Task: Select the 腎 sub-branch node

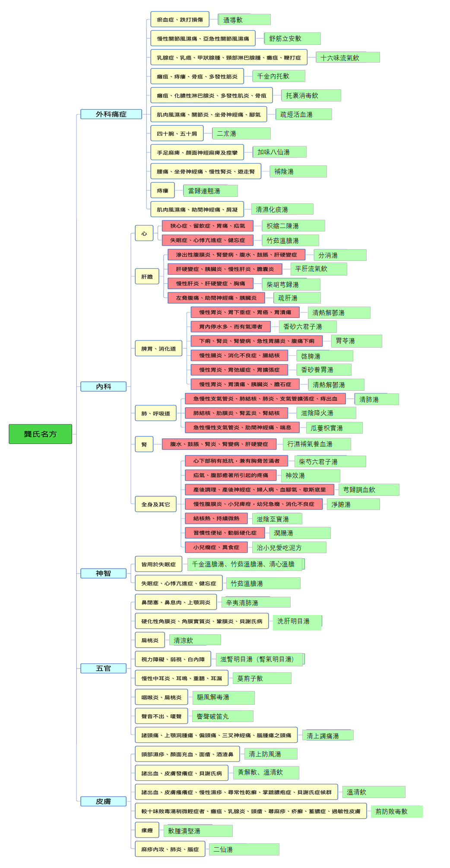Action: tap(144, 444)
